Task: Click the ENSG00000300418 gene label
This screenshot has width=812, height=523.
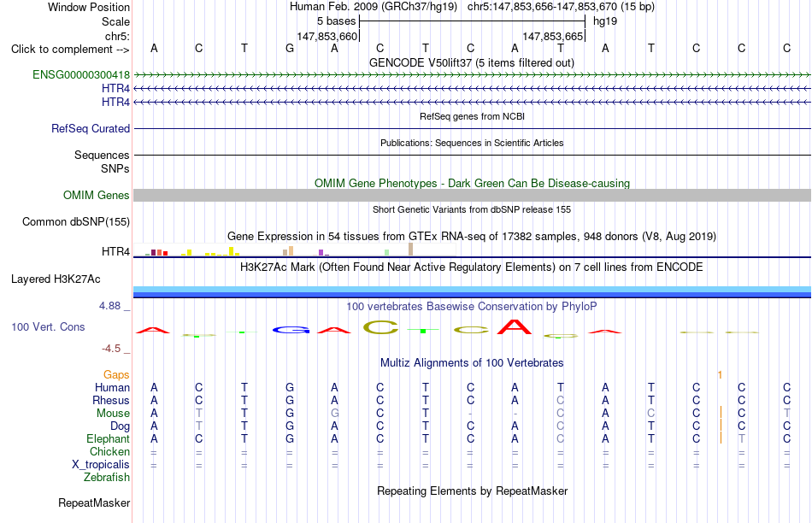Action: pos(81,74)
